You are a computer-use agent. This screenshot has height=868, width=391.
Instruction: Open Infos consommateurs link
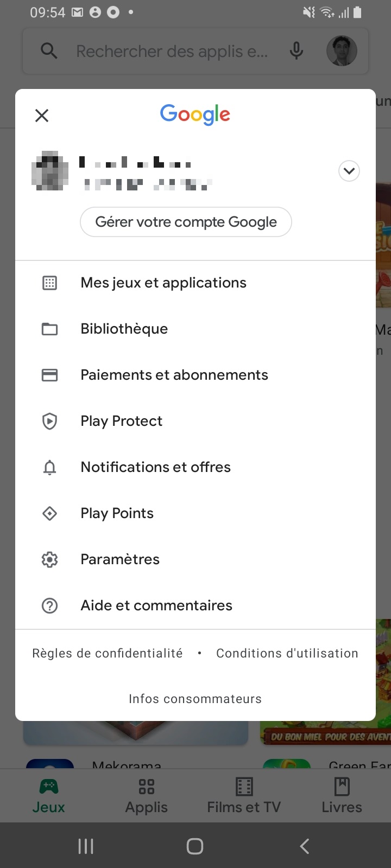pos(195,699)
